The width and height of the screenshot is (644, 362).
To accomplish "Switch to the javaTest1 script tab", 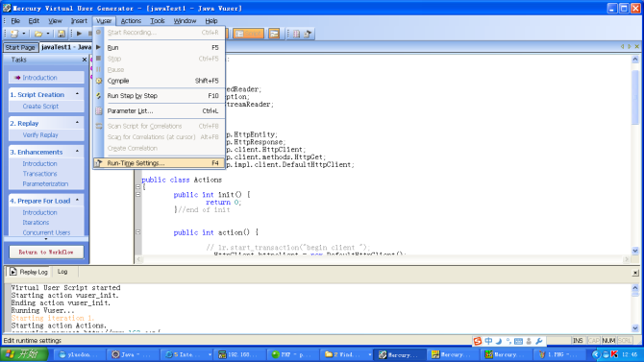I will (65, 47).
